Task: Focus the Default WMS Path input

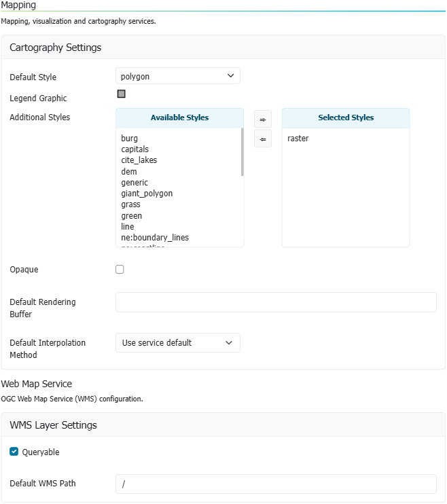Action: [x=276, y=484]
